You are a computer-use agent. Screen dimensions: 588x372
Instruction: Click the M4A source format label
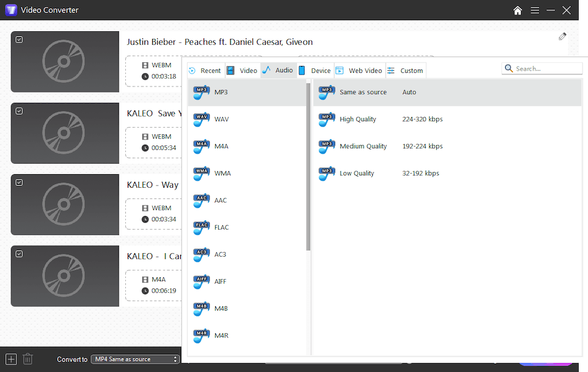click(x=158, y=279)
